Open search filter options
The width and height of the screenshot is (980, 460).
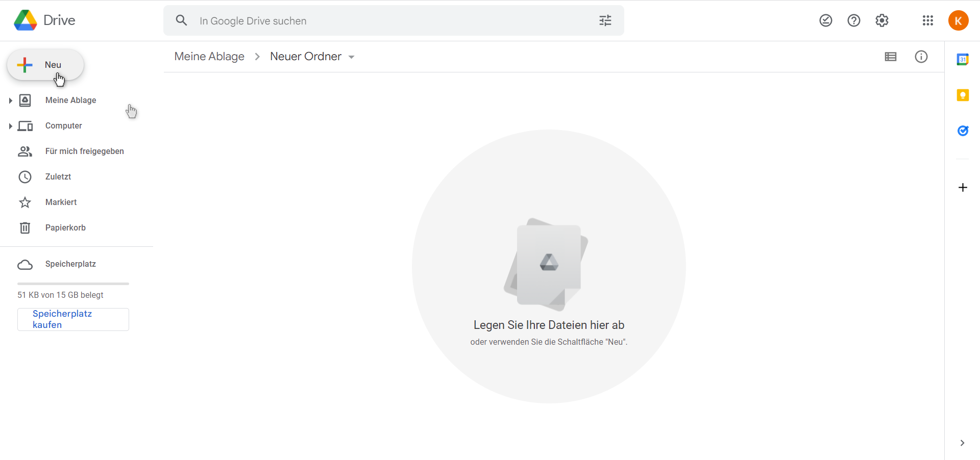[605, 20]
